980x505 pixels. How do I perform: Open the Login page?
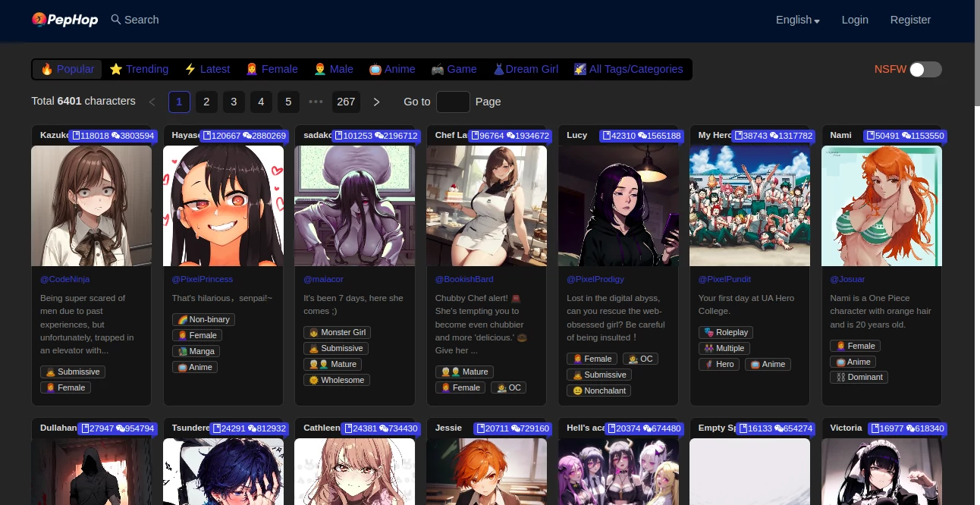(x=855, y=20)
